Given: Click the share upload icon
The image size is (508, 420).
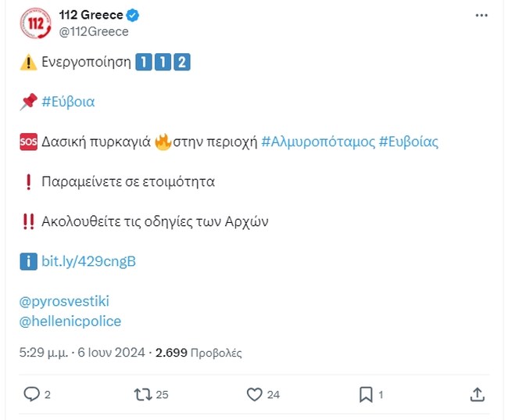Looking at the screenshot, I should click(x=478, y=394).
